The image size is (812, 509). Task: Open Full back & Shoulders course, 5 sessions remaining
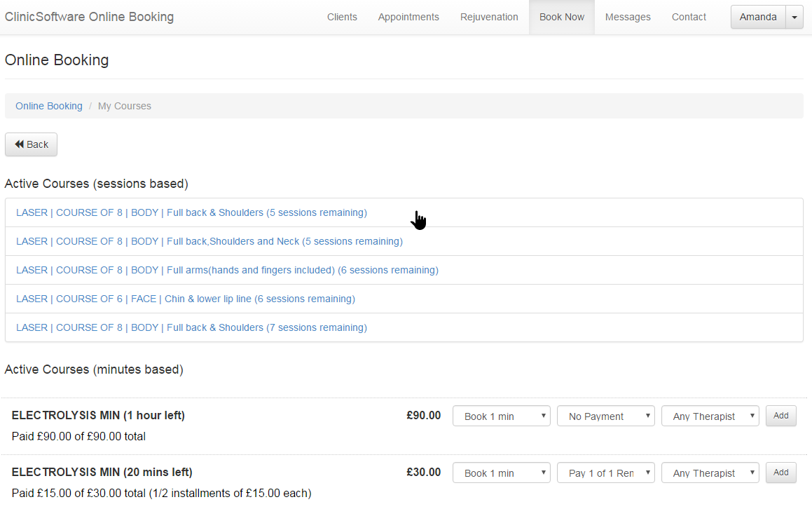tap(191, 212)
